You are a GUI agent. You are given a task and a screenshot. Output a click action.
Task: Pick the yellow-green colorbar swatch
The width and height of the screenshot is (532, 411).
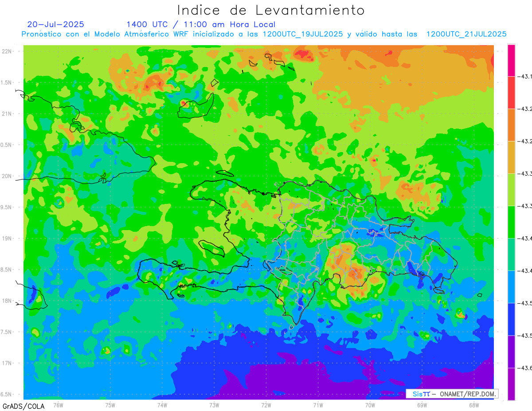click(x=511, y=190)
